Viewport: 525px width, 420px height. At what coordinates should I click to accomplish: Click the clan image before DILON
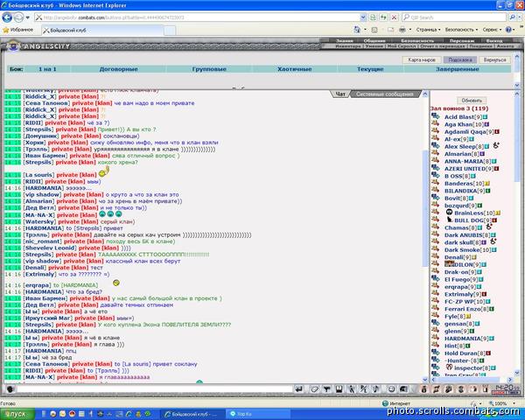[x=450, y=264]
